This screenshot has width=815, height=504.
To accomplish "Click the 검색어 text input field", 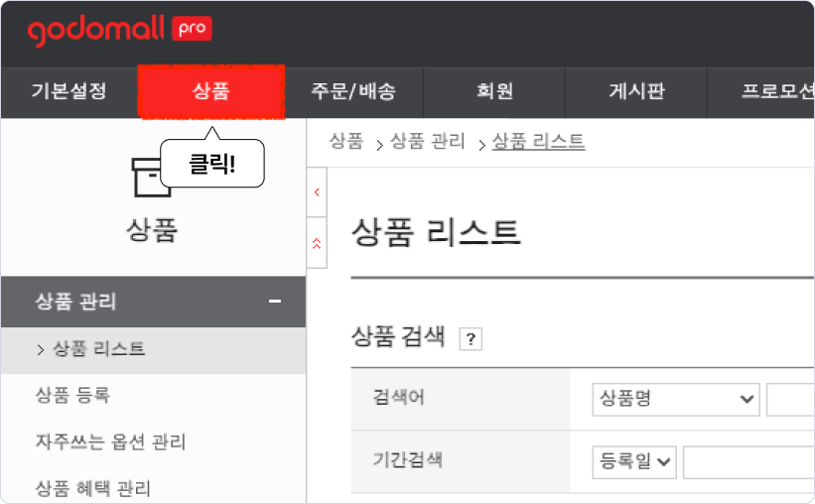I will click(x=790, y=399).
